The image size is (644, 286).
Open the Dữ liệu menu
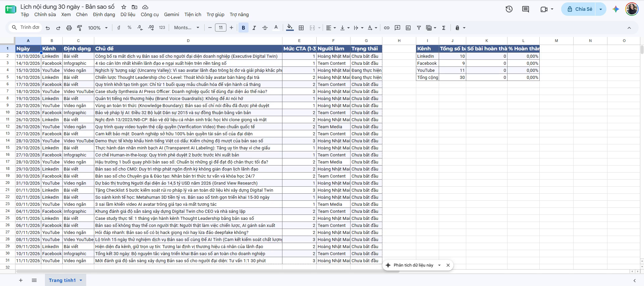point(128,14)
